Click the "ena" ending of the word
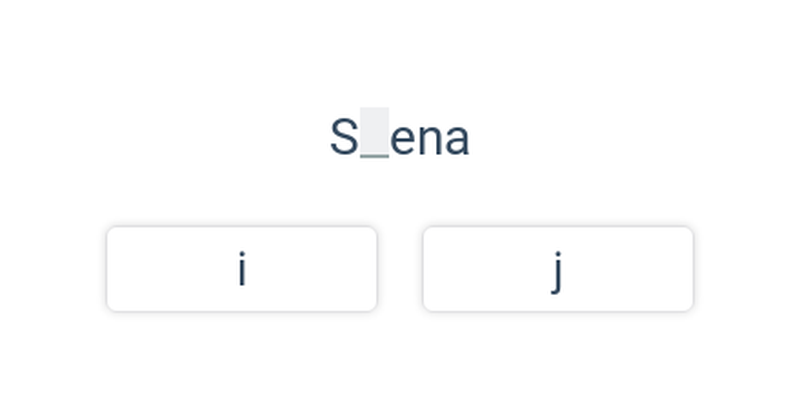Viewport: 800px width, 400px height. pos(430,139)
